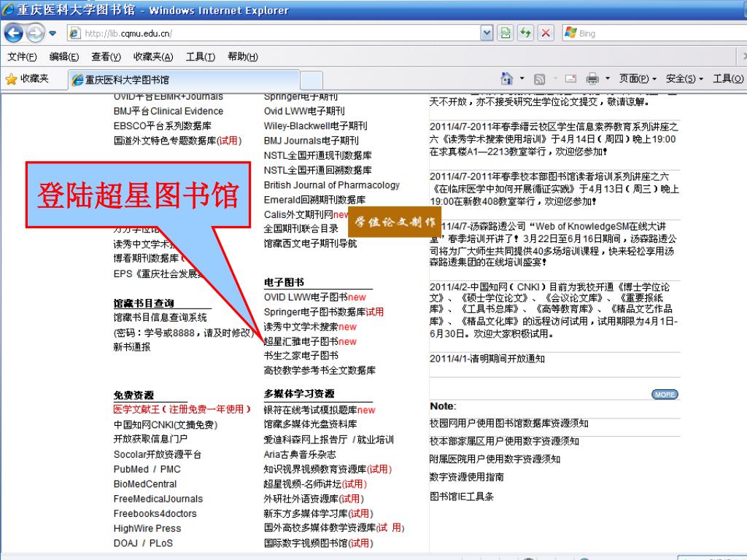
Task: Open 新书通报 link
Action: click(131, 347)
